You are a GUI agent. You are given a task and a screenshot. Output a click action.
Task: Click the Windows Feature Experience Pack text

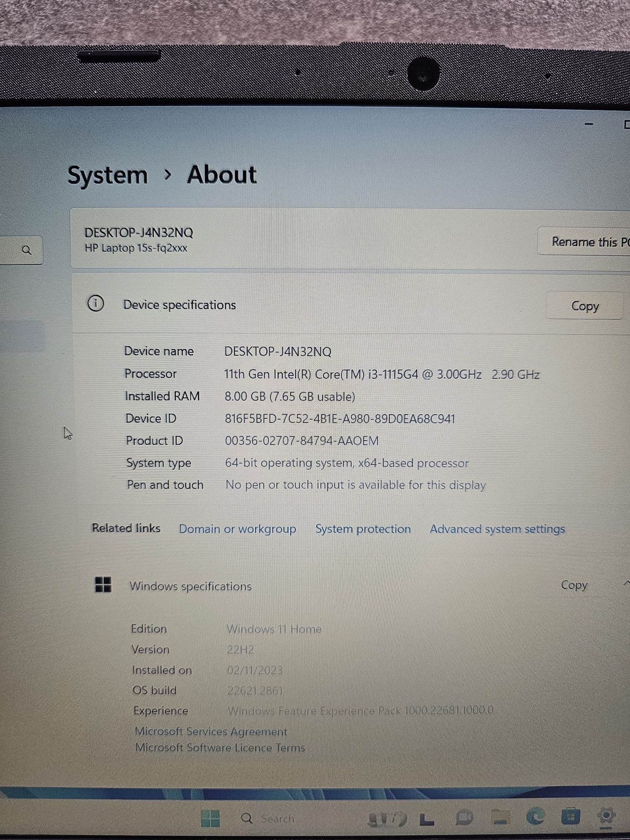coord(360,711)
